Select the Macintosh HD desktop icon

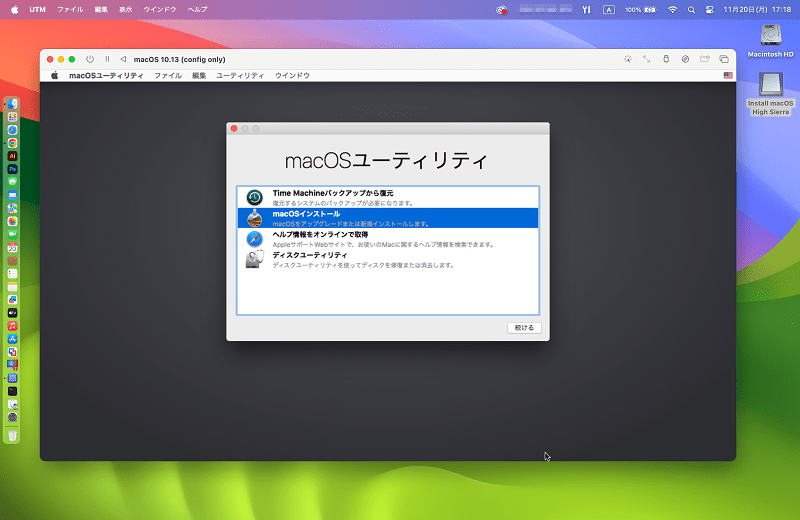point(770,40)
